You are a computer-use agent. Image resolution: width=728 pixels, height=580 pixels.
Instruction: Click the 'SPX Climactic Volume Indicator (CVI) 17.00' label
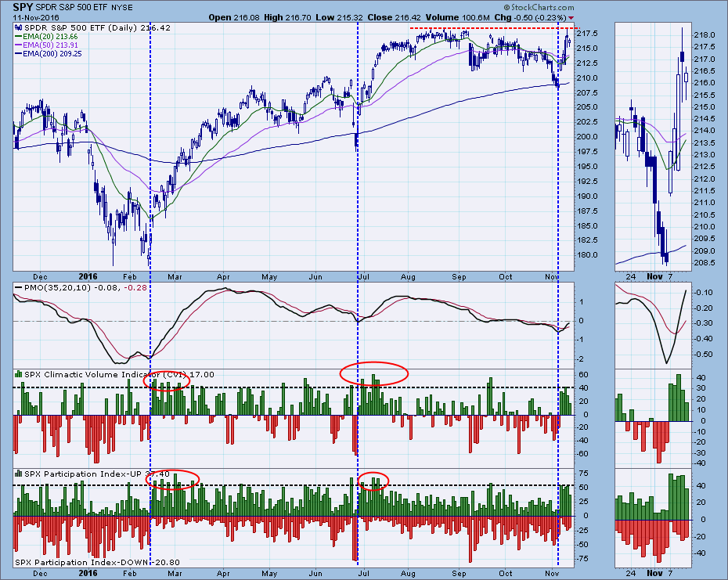[119, 374]
